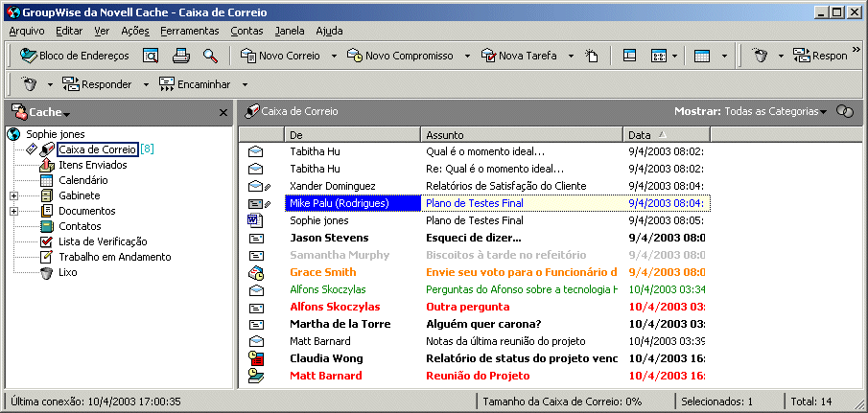The image size is (868, 413).
Task: Click the magnifying glass search icon
Action: (210, 56)
